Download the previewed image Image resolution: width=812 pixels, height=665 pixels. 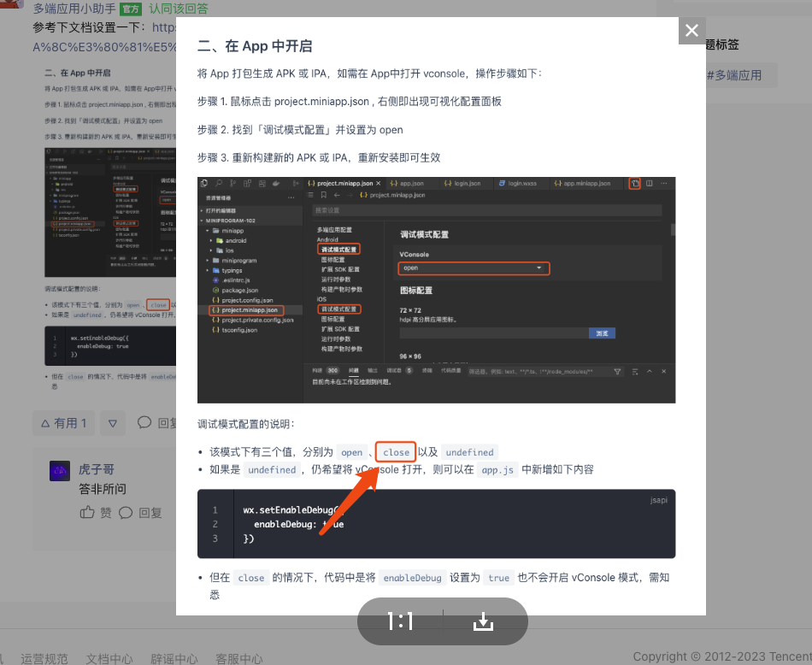(483, 621)
